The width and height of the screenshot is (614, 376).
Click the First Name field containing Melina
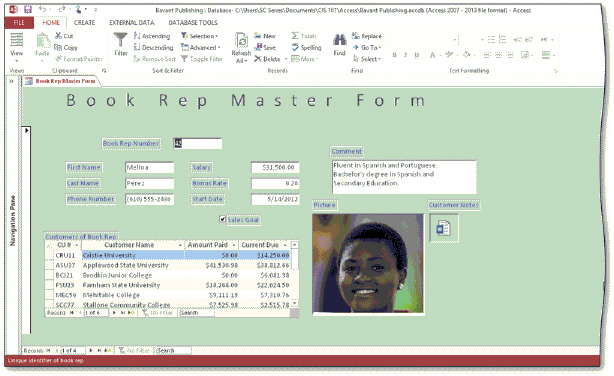click(x=150, y=168)
